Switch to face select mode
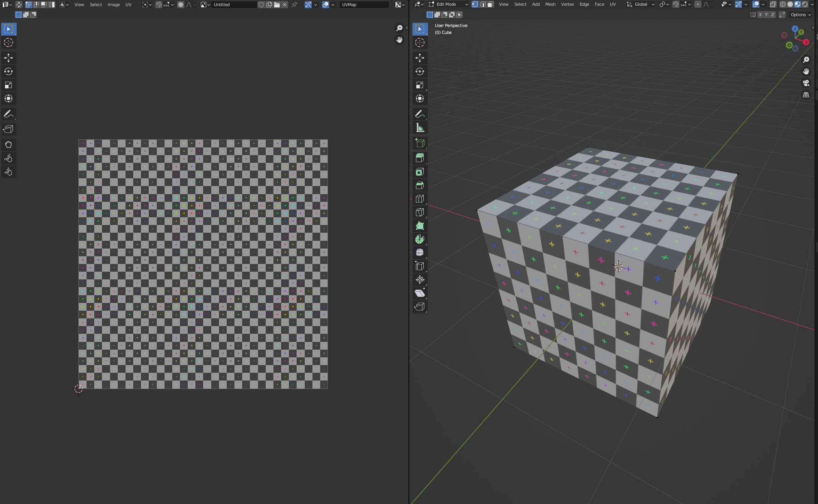 coord(490,4)
